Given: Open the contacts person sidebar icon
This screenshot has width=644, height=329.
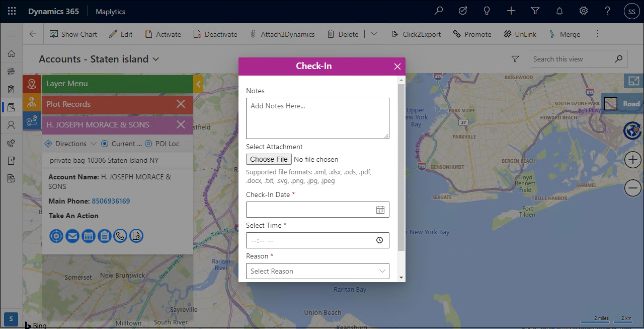Looking at the screenshot, I should 11,124.
